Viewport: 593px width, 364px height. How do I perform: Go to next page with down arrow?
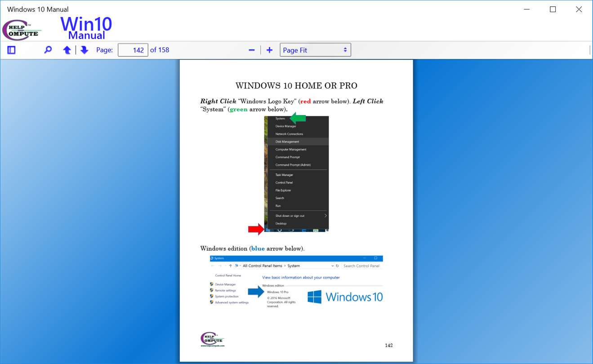[84, 50]
